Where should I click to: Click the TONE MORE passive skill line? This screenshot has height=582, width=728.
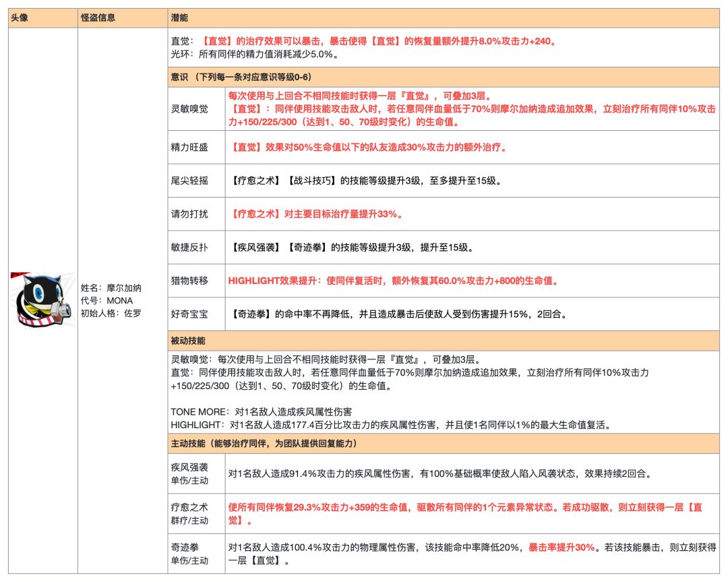tap(262, 412)
